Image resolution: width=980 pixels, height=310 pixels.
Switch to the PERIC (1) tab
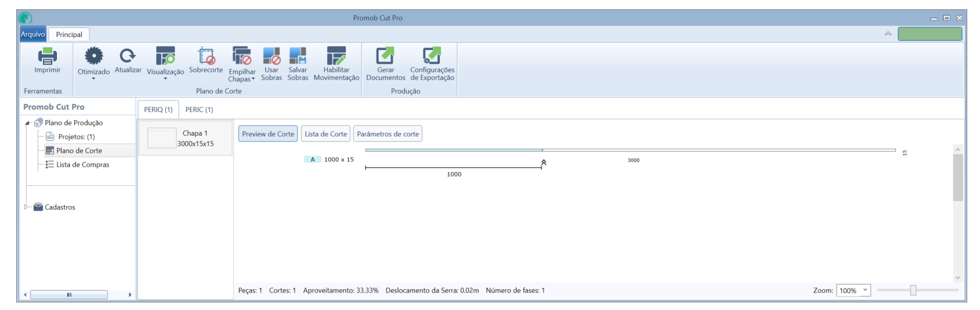click(x=199, y=110)
